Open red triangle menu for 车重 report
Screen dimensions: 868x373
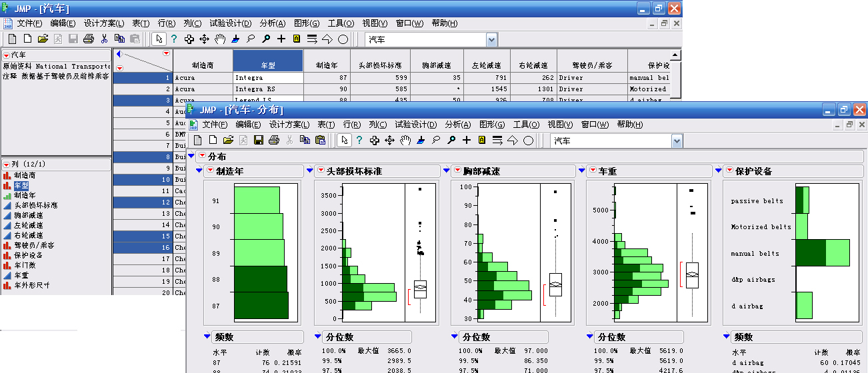(593, 171)
